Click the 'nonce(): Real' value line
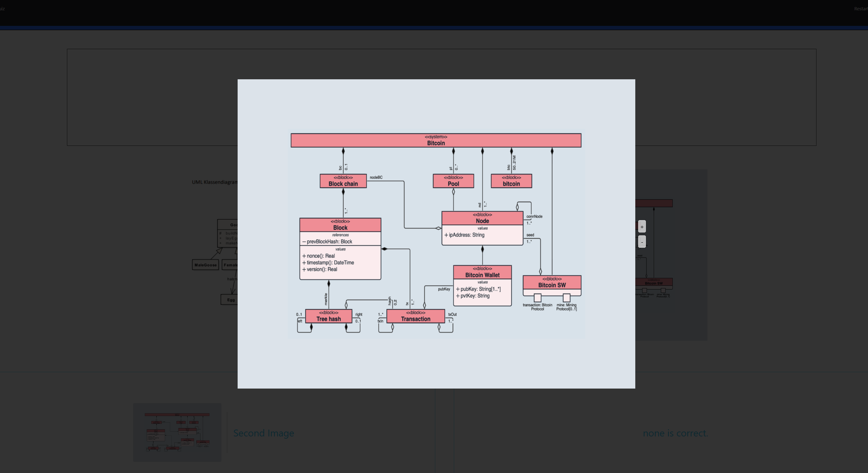Screen dimensions: 868x473 [x=318, y=256]
